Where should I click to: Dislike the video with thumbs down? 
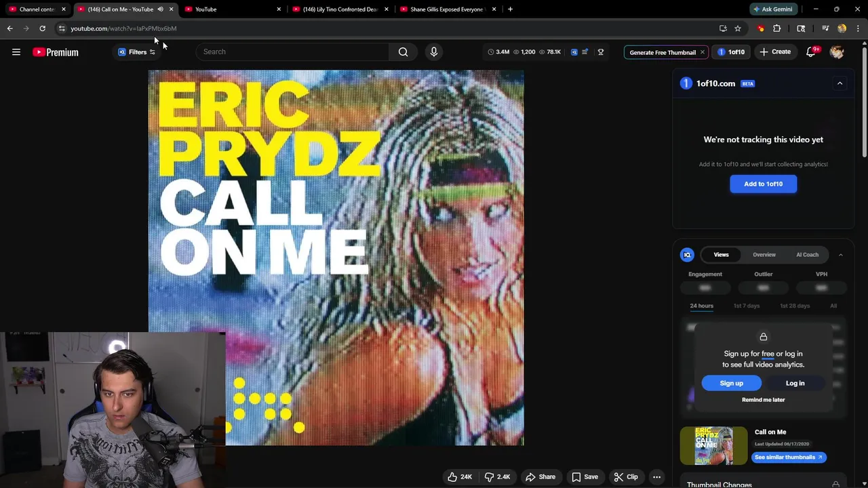(x=497, y=477)
